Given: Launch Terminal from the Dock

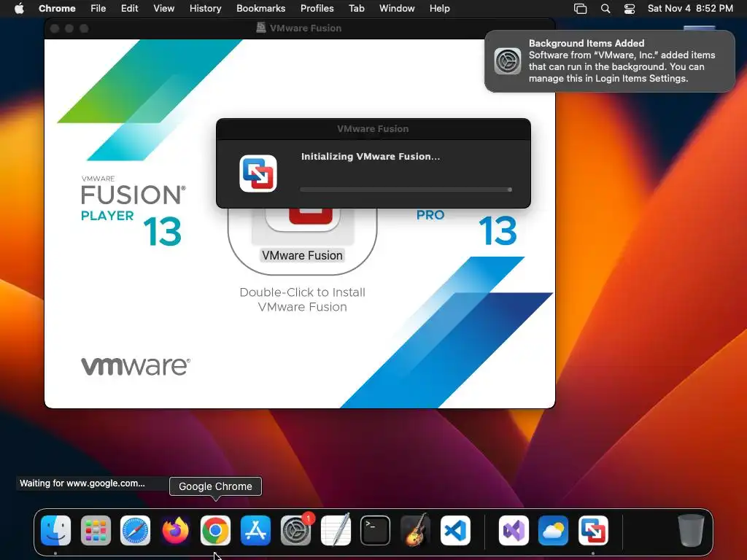Looking at the screenshot, I should (376, 530).
